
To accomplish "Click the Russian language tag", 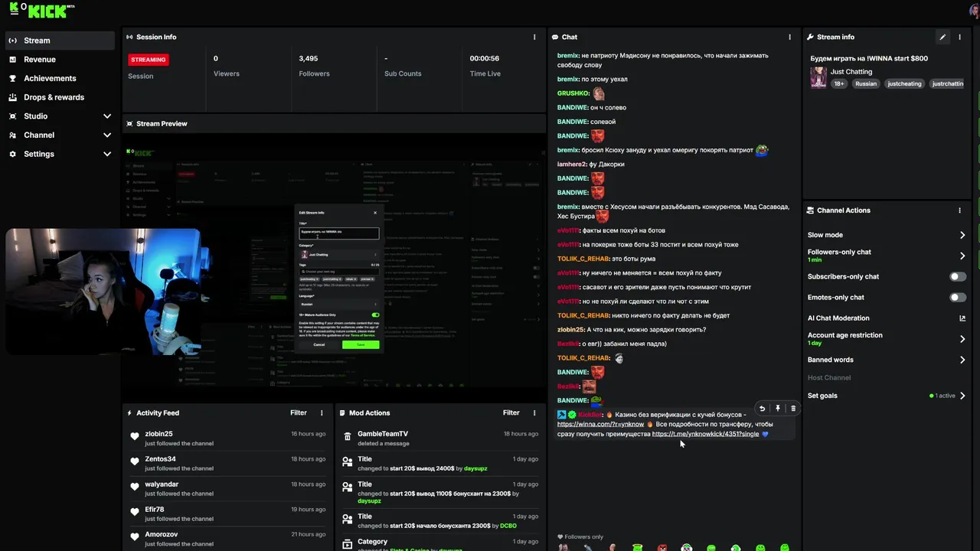I will pyautogui.click(x=866, y=83).
